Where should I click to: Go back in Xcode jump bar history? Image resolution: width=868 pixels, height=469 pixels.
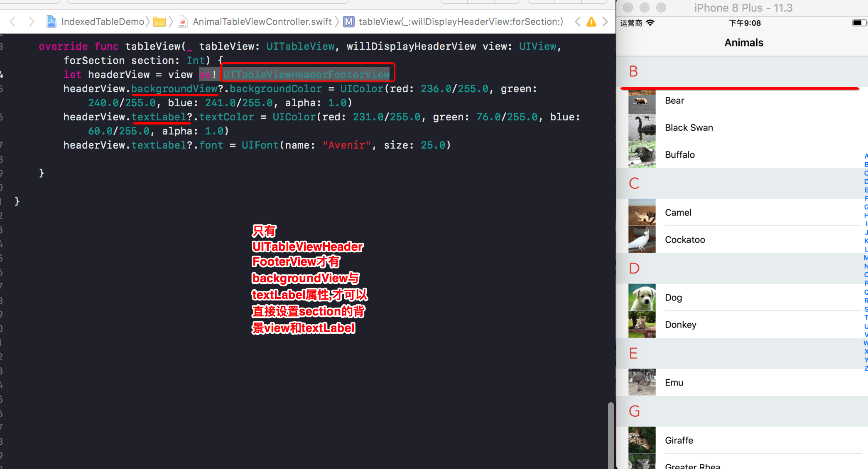tap(13, 22)
